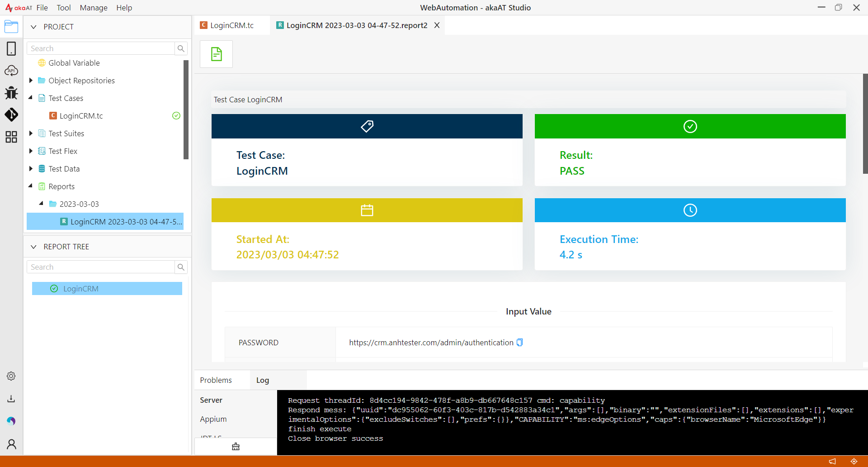Switch to the Problems tab

tap(216, 380)
